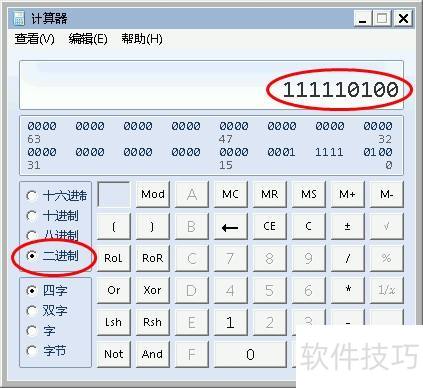Click the Mod button
423x388 pixels.
[153, 194]
